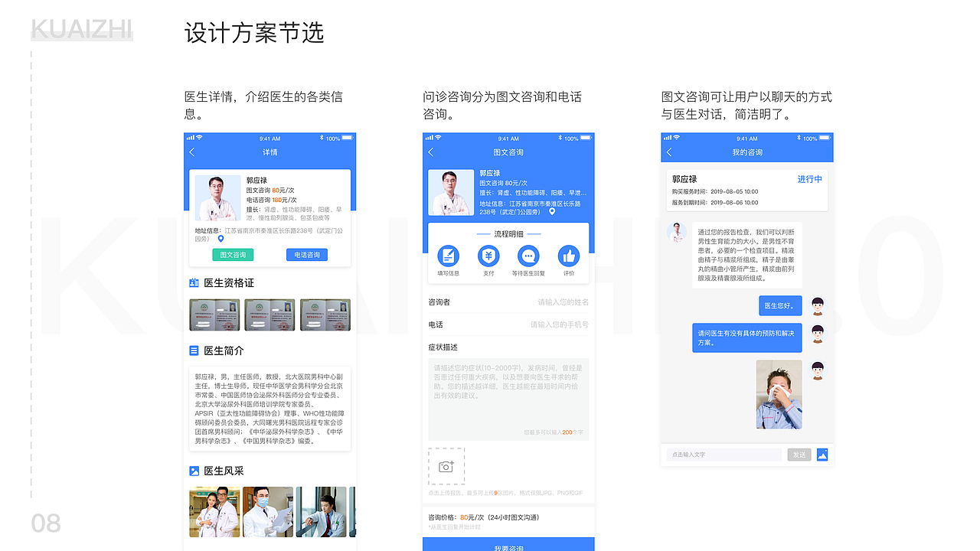Tap the 填写信息 step icon
Image resolution: width=980 pixels, height=551 pixels.
pos(449,256)
